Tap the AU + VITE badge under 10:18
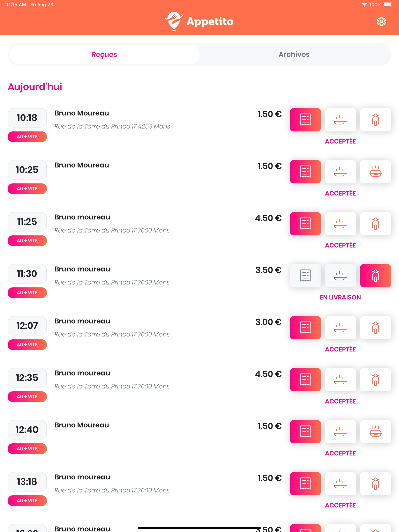 (x=27, y=137)
